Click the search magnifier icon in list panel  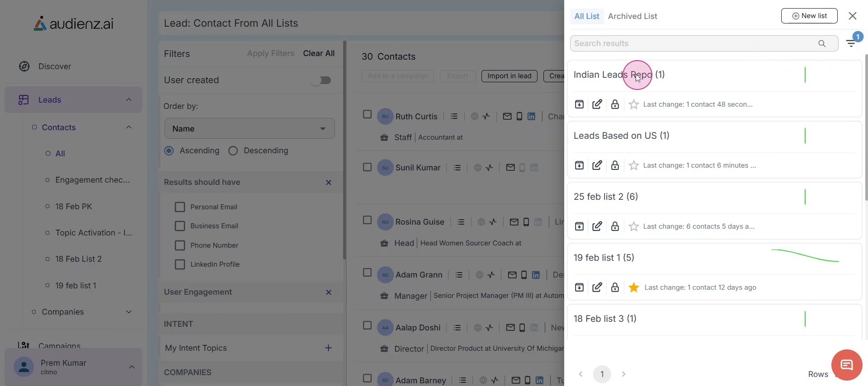point(822,43)
